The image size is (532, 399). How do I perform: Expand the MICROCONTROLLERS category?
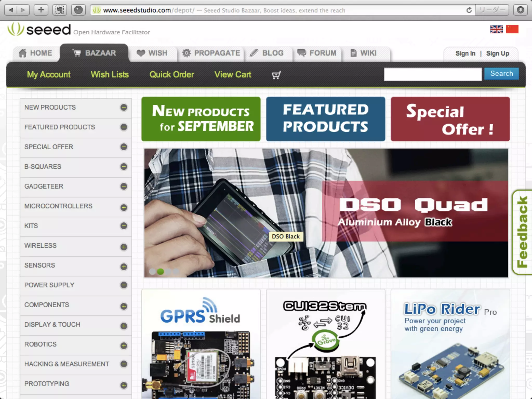[124, 208]
